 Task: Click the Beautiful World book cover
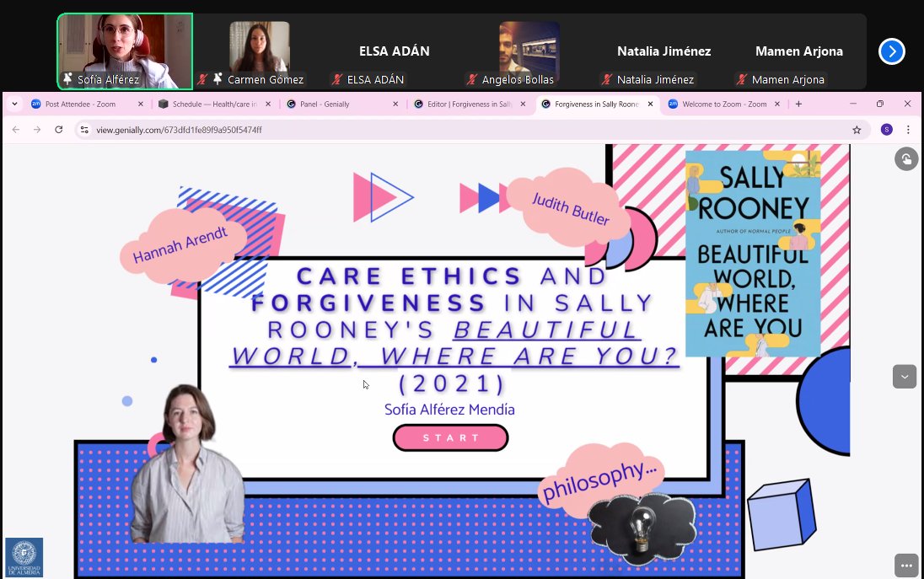click(x=753, y=254)
